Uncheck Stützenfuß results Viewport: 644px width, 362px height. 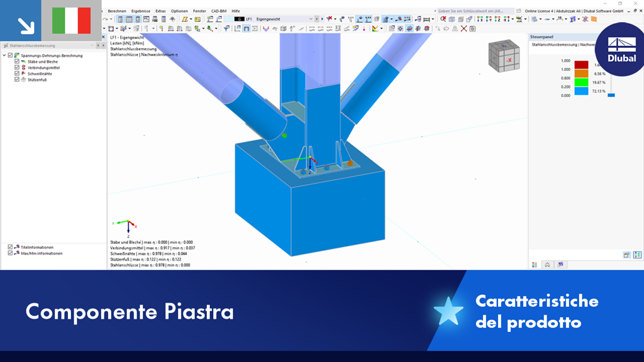(17, 80)
